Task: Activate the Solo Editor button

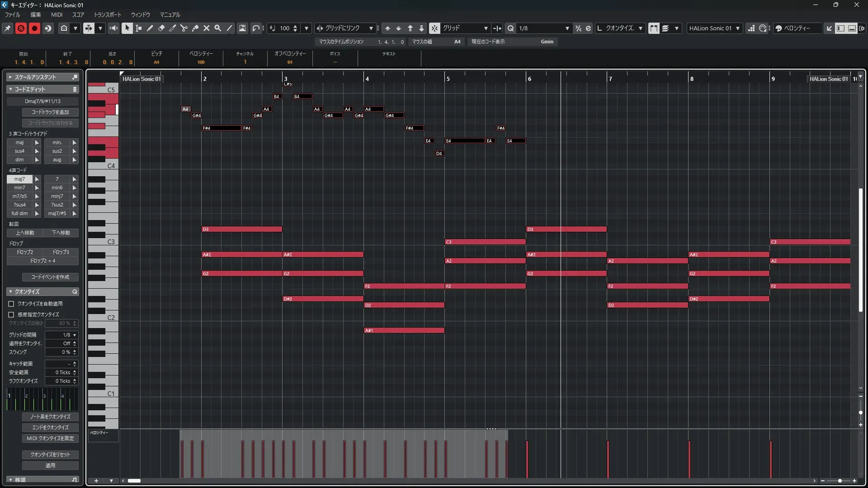Action: (x=21, y=28)
